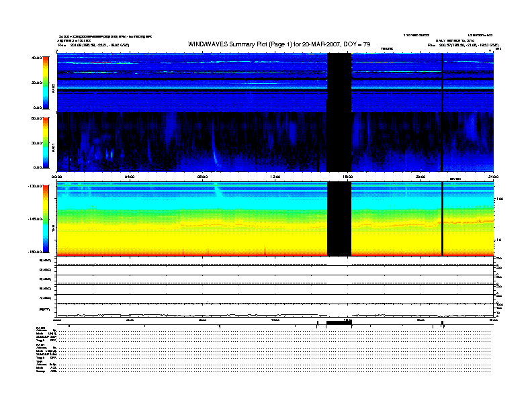532x411 pixels.
Task: Click the 10 frequency label right of TNR panel
Action: click(498, 240)
